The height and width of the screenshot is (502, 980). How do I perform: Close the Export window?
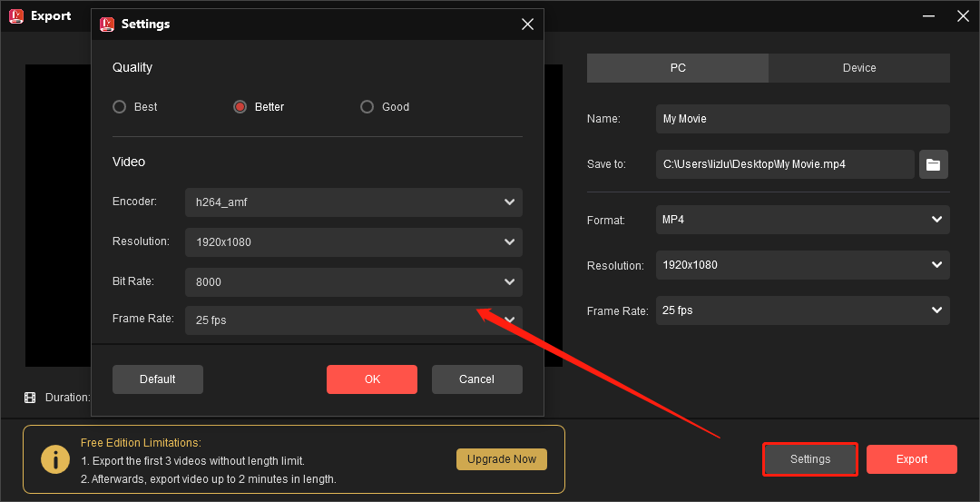pyautogui.click(x=963, y=16)
